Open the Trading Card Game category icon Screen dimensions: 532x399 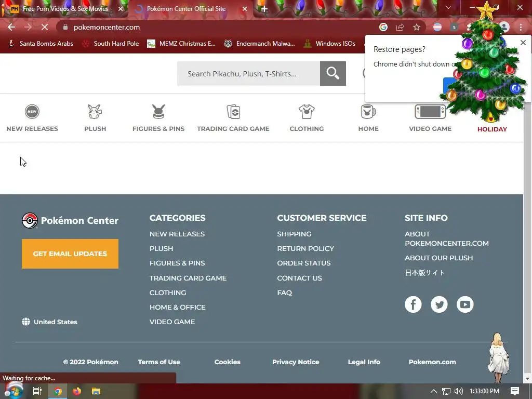click(x=233, y=112)
